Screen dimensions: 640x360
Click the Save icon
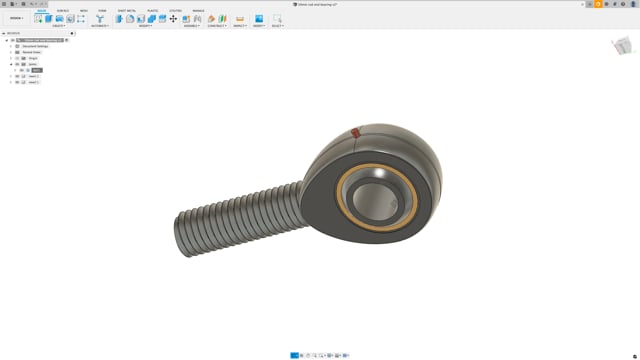tap(23, 4)
